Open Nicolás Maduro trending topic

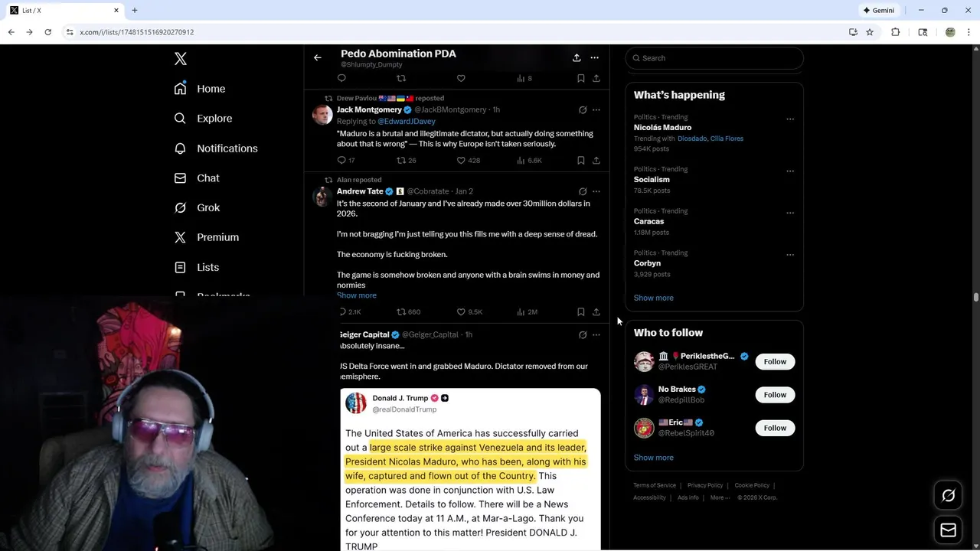click(x=662, y=128)
